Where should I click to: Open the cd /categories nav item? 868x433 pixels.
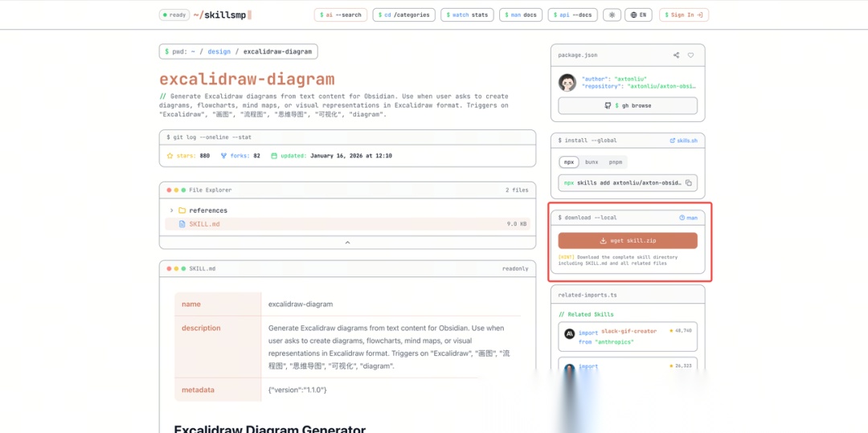(x=403, y=15)
